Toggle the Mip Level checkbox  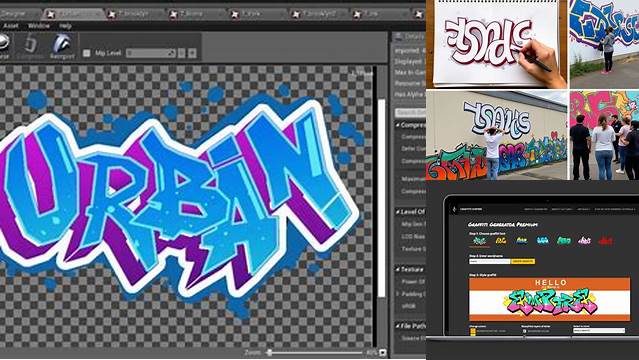tap(86, 53)
